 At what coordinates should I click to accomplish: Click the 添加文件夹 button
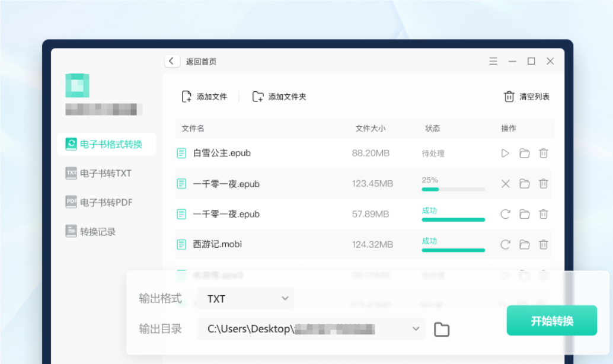(279, 97)
